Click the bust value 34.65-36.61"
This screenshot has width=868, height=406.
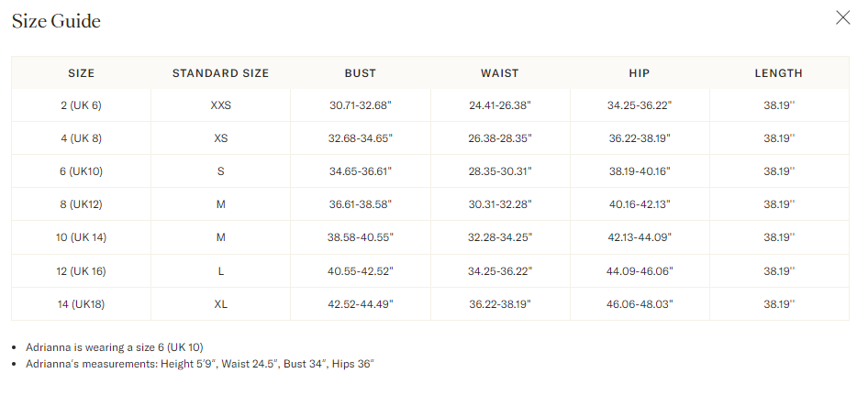[x=361, y=171]
